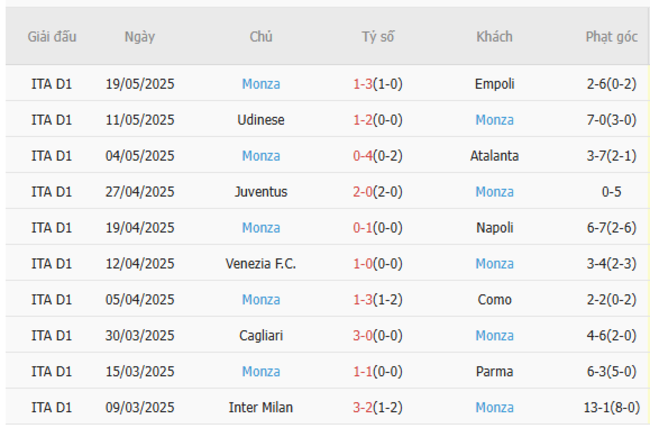Image resolution: width=650 pixels, height=437 pixels.
Task: Select the Como team name
Action: 494,300
